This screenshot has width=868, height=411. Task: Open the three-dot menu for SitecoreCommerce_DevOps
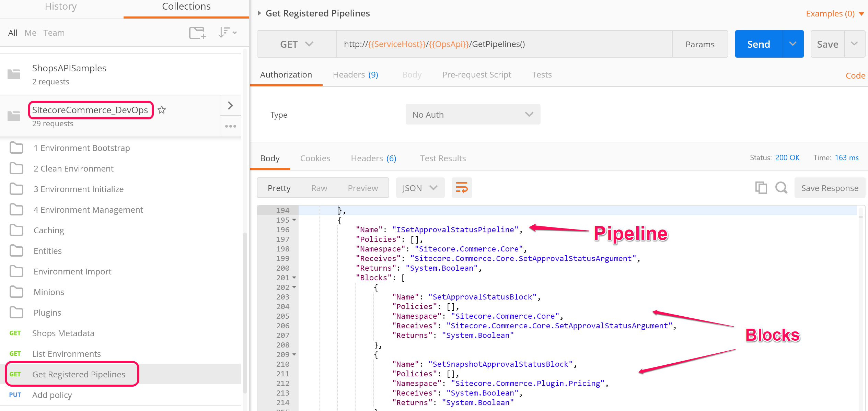230,126
